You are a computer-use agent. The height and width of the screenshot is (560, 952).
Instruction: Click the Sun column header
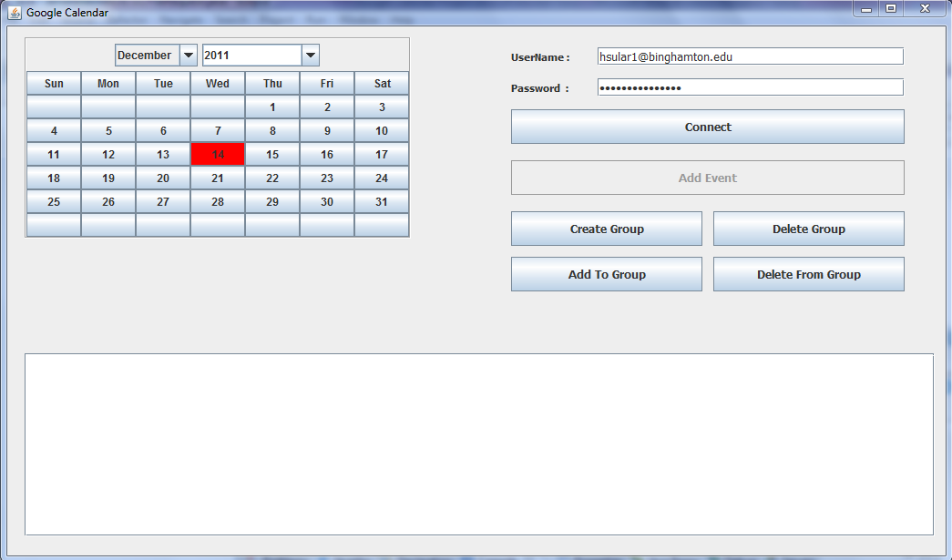click(x=54, y=84)
